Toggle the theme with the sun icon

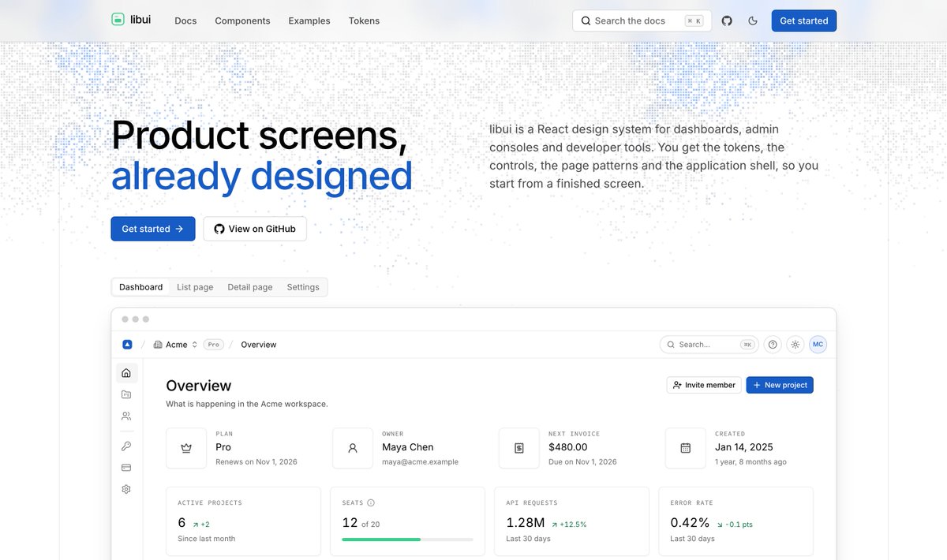tap(795, 345)
